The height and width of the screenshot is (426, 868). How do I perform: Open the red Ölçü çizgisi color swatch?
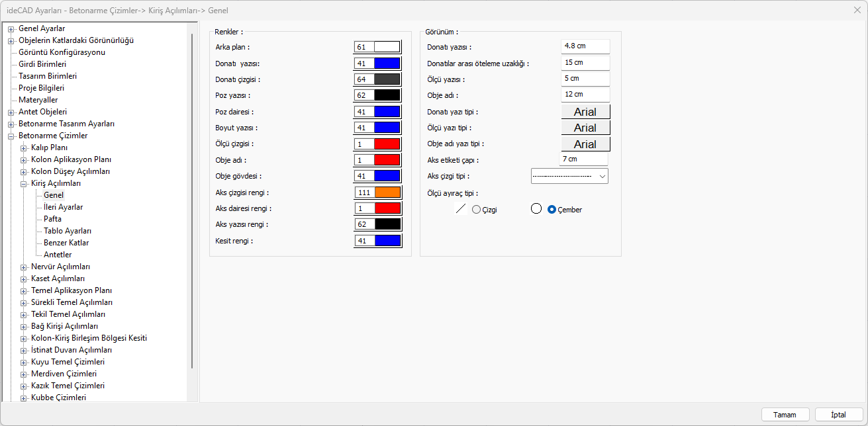click(387, 144)
